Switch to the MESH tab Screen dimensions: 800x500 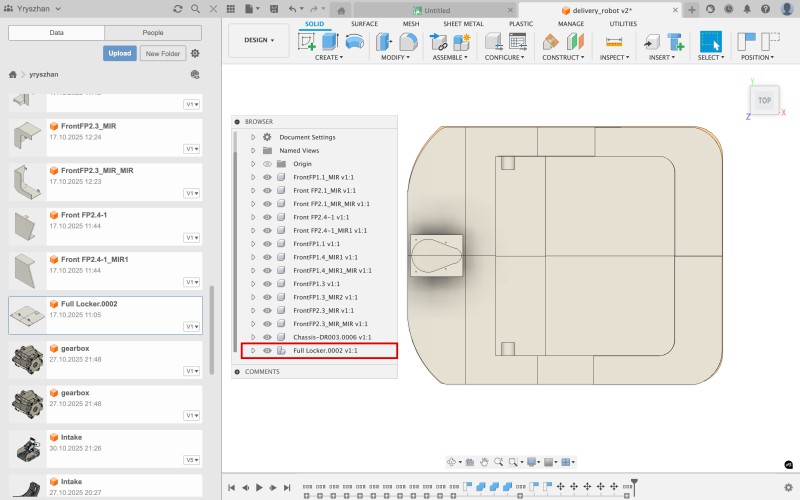[x=411, y=23]
